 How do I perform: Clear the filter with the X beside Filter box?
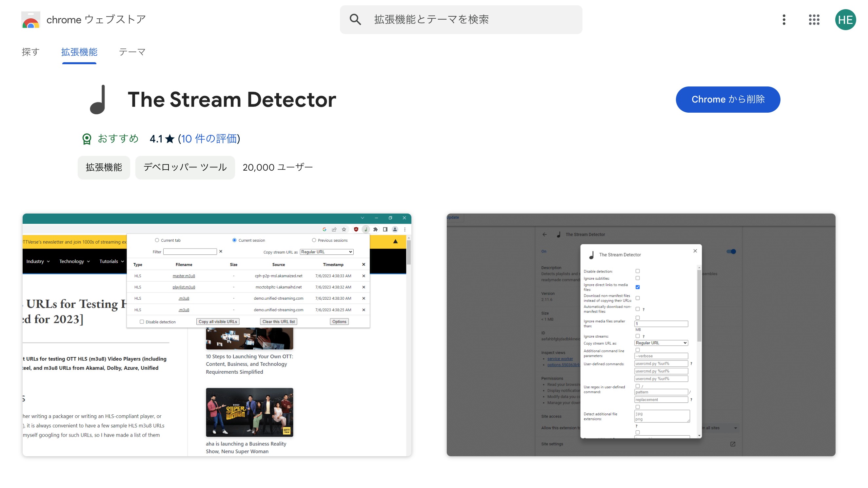(221, 252)
